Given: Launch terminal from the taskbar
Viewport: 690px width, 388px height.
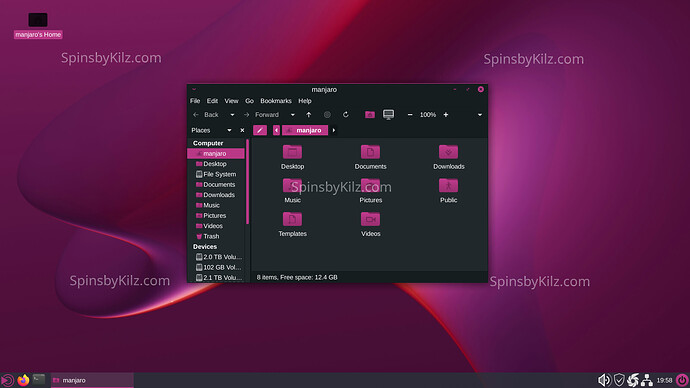Looking at the screenshot, I should (x=39, y=380).
